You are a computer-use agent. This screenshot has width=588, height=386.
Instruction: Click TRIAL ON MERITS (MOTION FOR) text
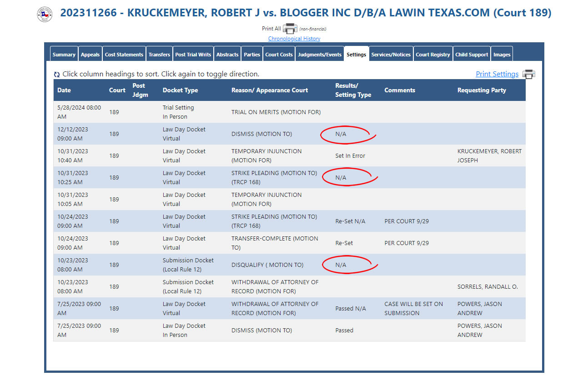pos(276,112)
